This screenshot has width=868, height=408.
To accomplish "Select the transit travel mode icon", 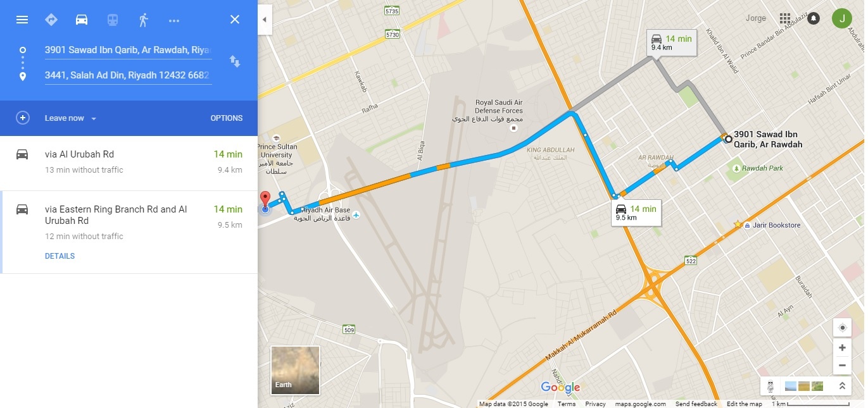I will coord(112,20).
